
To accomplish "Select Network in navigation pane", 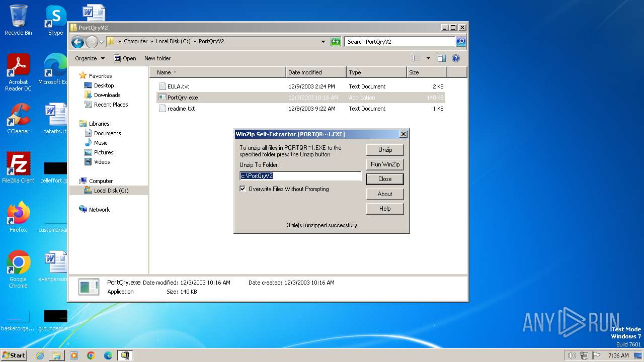I will [99, 210].
